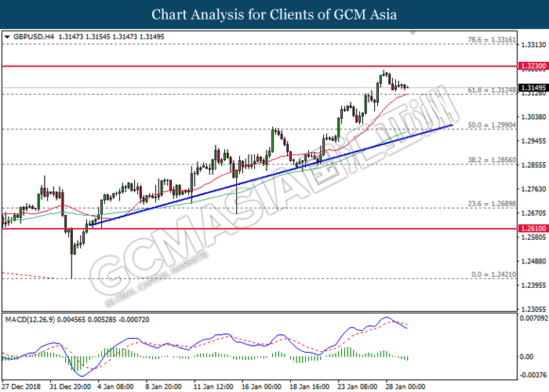Click the Fibonacci label 78.6 = 1.33161
Viewport: 549px width, 392px height.
click(492, 40)
